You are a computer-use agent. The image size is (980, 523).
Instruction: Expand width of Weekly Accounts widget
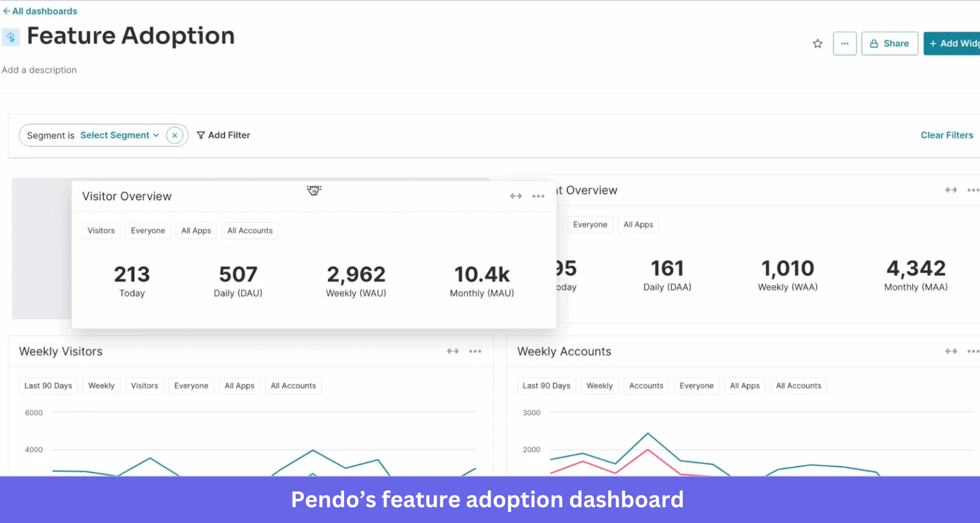[x=951, y=351]
